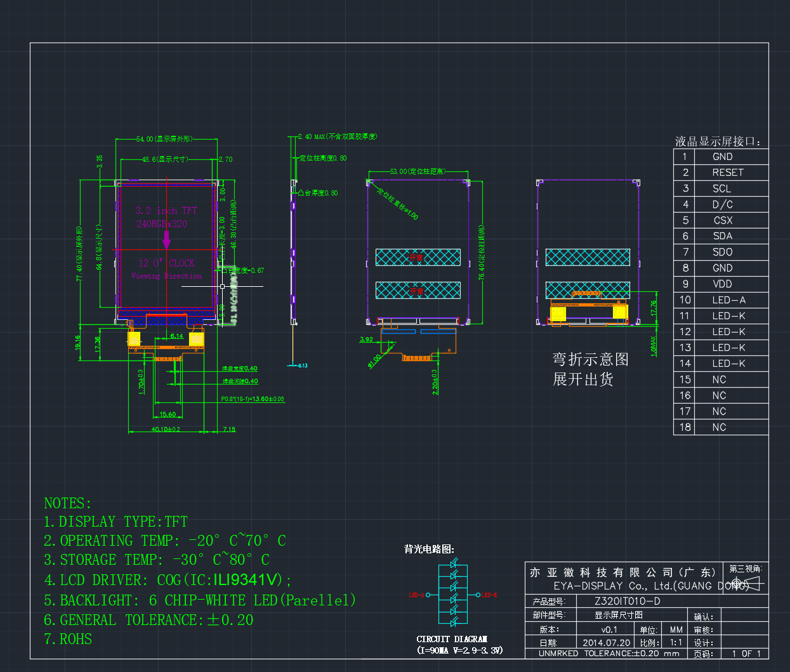Viewport: 790px width, 672px height.
Task: Click the '背光电路图:' heading
Action: (429, 549)
